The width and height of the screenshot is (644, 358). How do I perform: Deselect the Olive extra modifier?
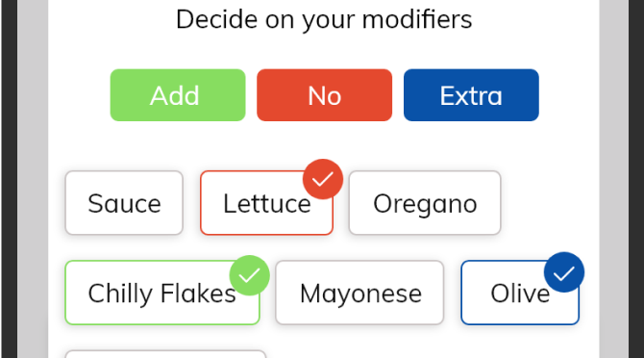[x=520, y=293]
